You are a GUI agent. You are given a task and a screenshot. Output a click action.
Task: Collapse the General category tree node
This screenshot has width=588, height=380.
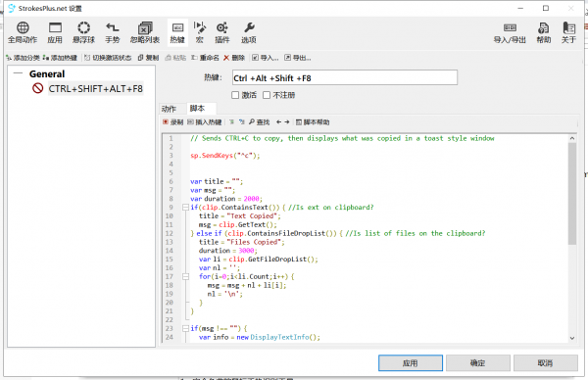[18, 73]
